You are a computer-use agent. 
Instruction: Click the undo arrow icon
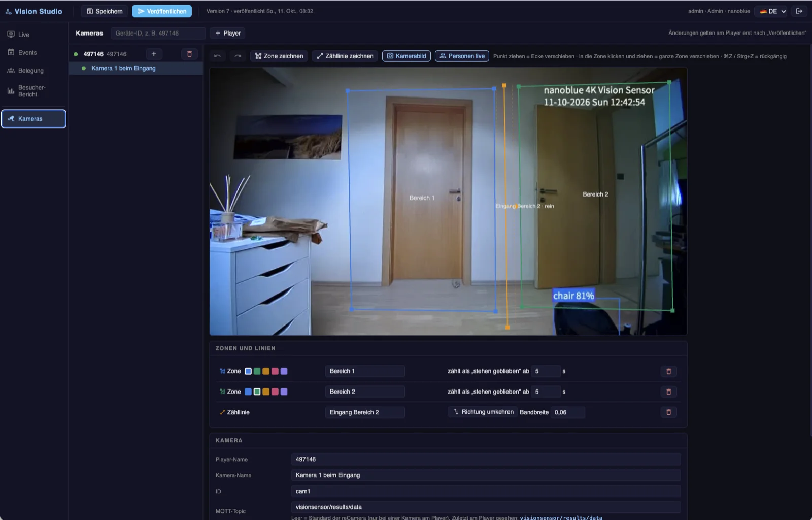(x=217, y=56)
